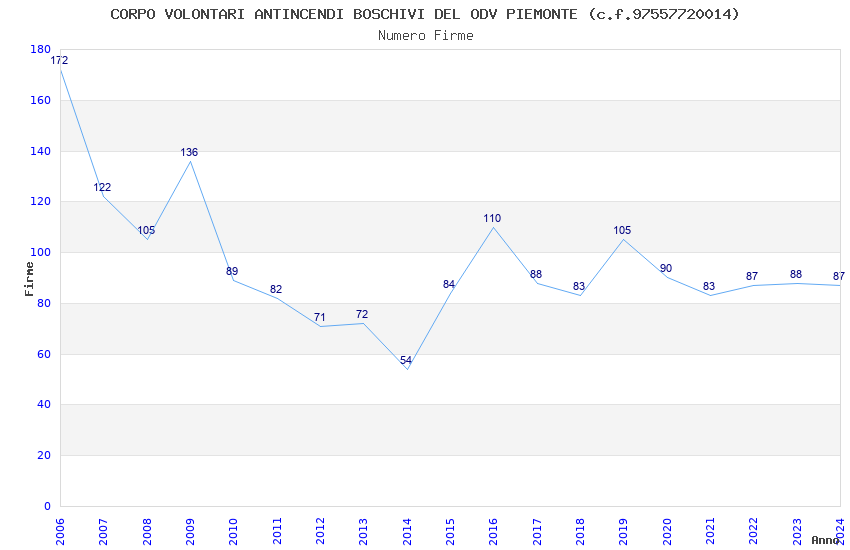
Task: Click the chart title with c.f.97557720014
Action: click(424, 14)
